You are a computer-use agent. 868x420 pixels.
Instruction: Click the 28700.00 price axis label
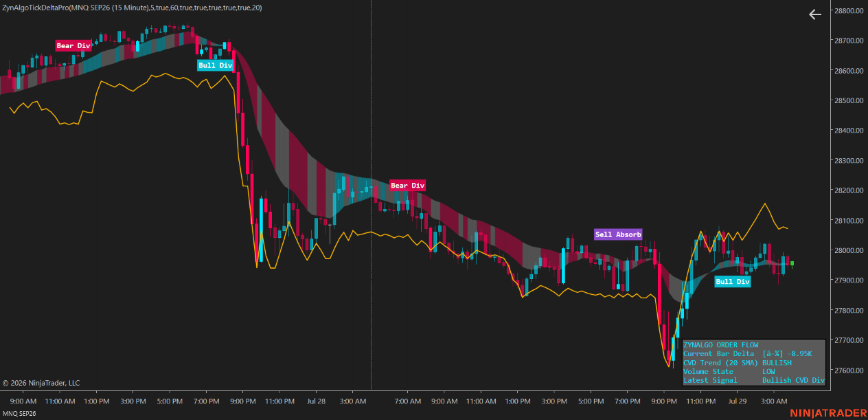[x=847, y=41]
